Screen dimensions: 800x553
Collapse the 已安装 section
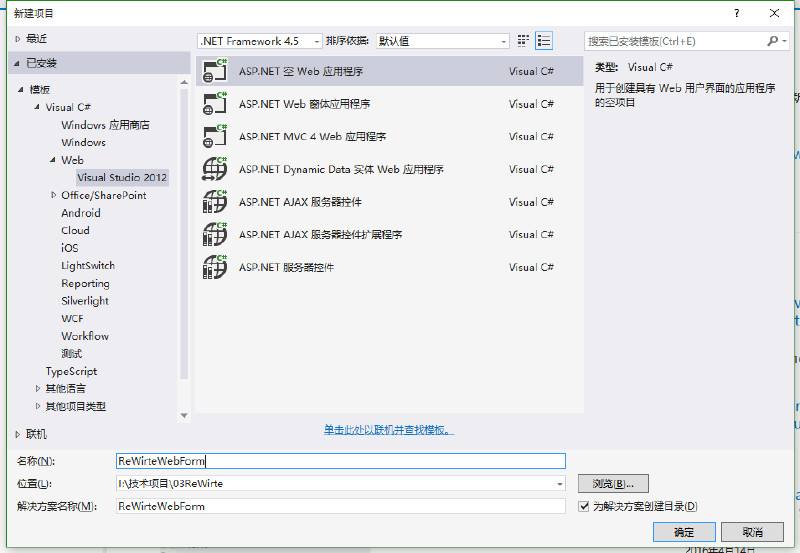(17, 63)
